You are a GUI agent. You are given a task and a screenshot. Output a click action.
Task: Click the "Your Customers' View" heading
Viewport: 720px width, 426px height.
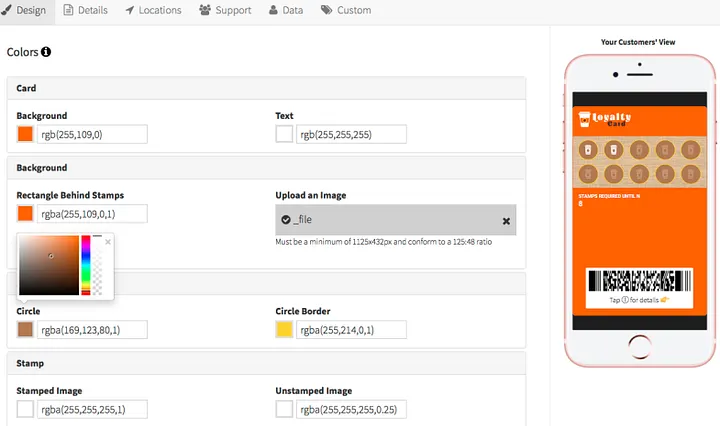coord(638,42)
